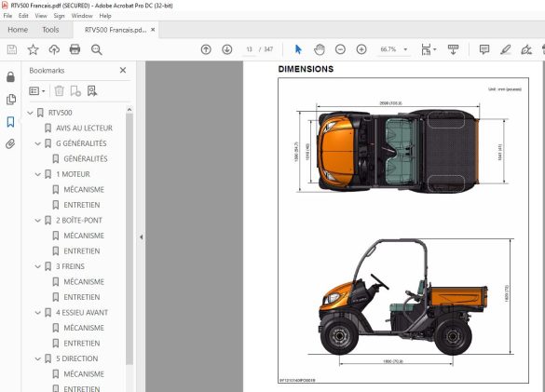Open AVIS AU LECTEUR bookmark
The height and width of the screenshot is (392, 545).
click(84, 128)
